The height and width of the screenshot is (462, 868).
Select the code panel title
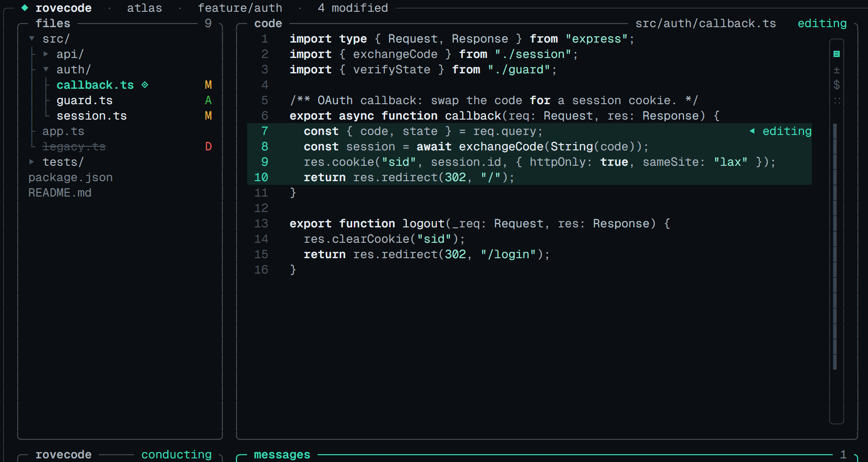click(268, 23)
